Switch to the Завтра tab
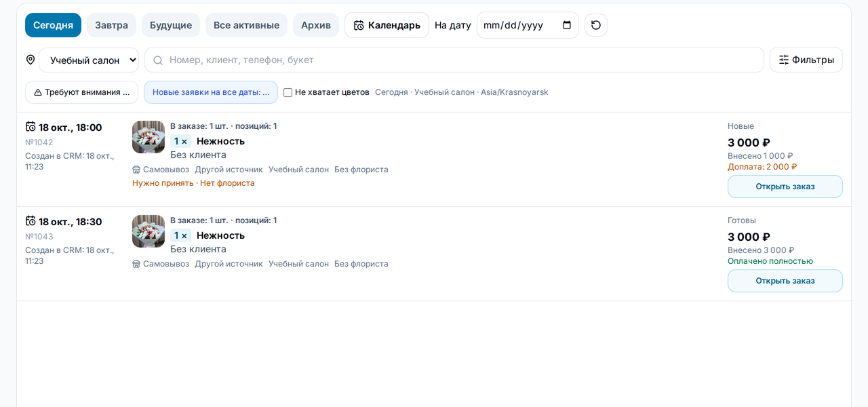Image resolution: width=868 pixels, height=407 pixels. pyautogui.click(x=111, y=25)
